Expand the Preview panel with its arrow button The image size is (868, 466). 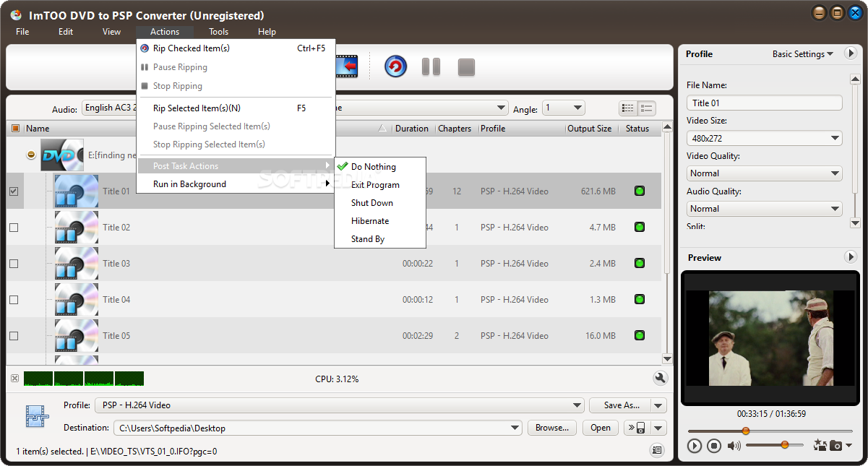851,257
